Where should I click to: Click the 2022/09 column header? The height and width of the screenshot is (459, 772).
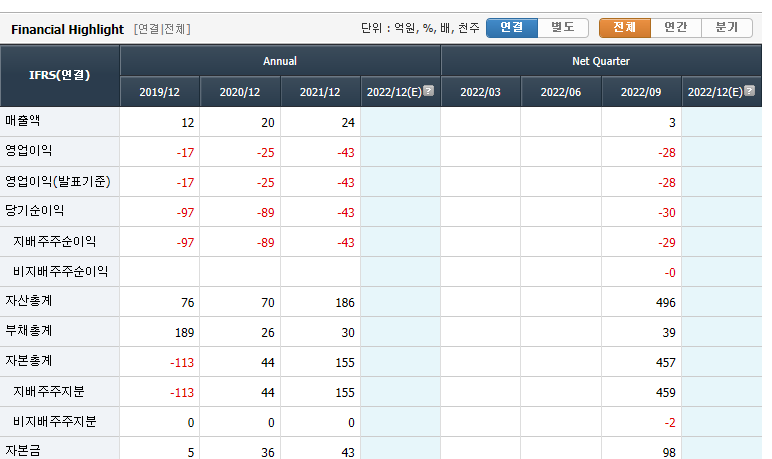tap(641, 92)
